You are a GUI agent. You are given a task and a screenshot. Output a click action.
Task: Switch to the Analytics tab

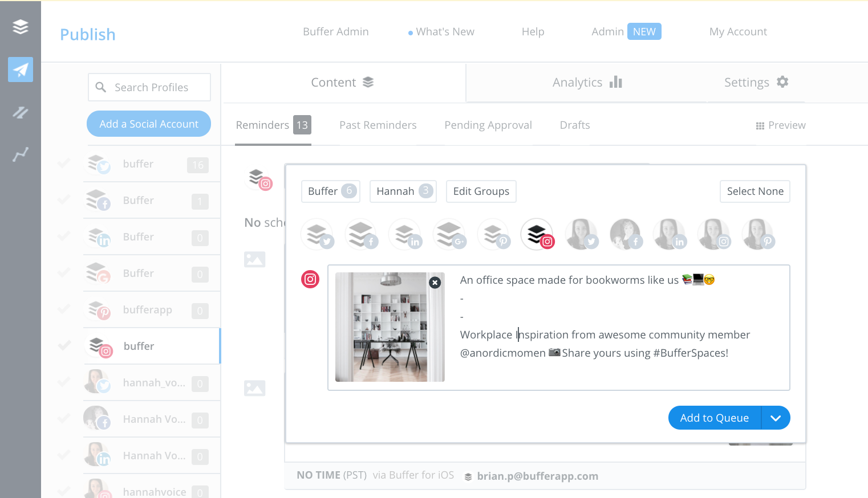[x=587, y=82]
